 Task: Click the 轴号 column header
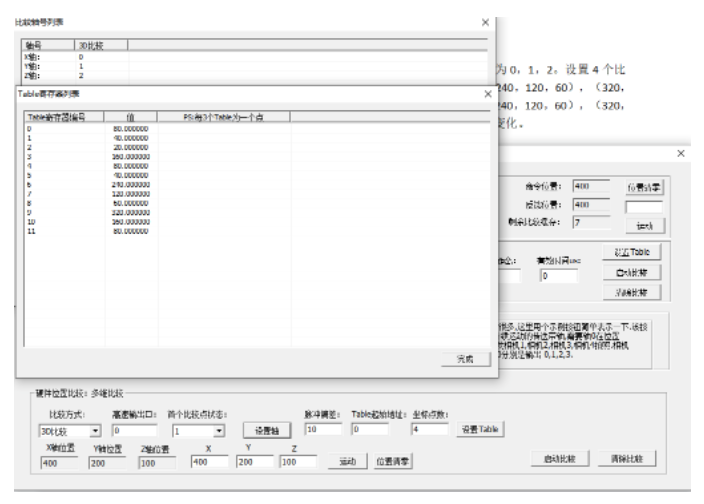coord(48,45)
